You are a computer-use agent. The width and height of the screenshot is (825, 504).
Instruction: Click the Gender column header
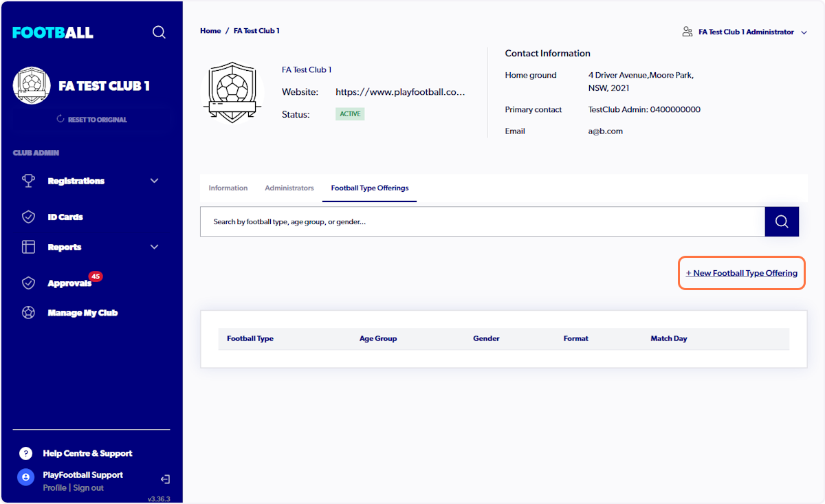click(486, 338)
